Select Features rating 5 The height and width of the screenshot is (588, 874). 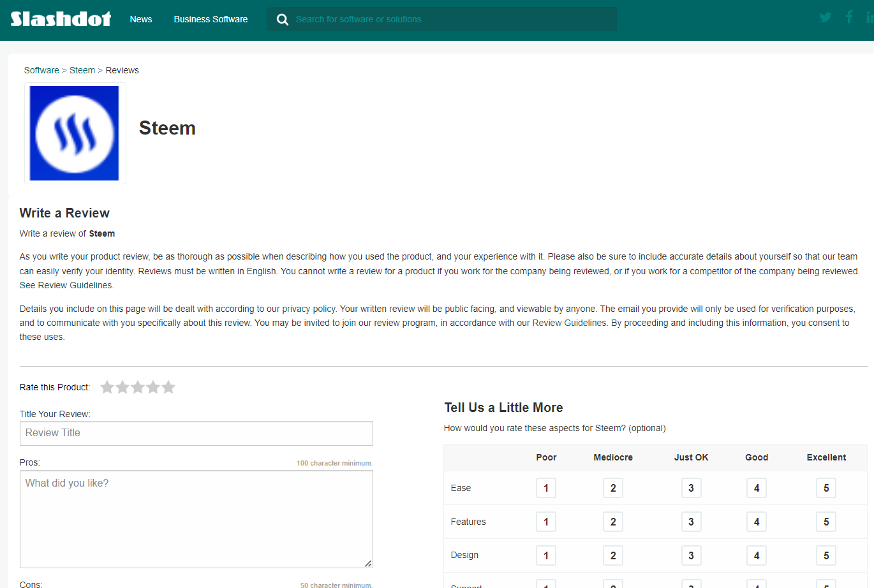tap(826, 522)
